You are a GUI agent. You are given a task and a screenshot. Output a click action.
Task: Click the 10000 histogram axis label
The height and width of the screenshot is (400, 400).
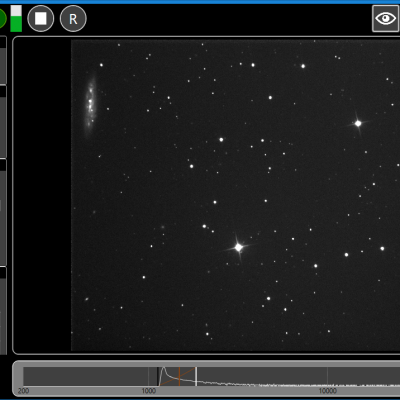click(327, 391)
